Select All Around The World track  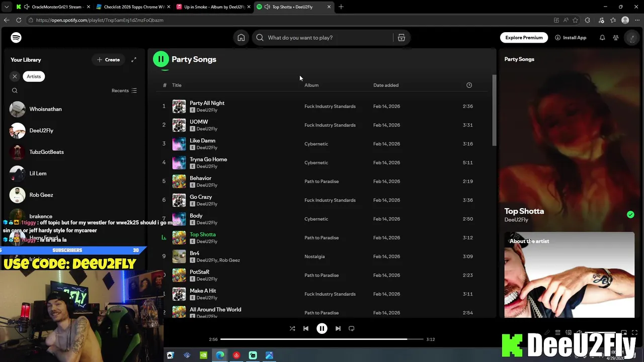click(215, 310)
